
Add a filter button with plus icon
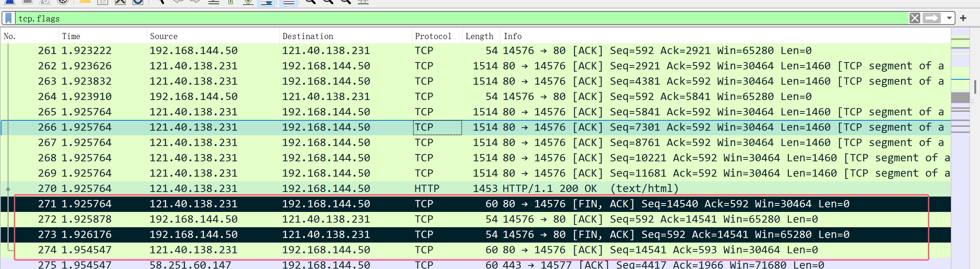(x=964, y=18)
